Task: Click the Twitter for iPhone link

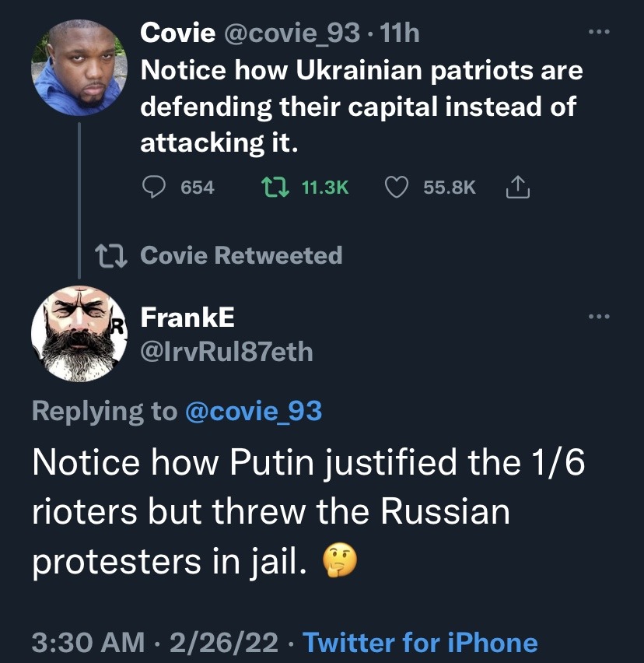Action: 420,643
